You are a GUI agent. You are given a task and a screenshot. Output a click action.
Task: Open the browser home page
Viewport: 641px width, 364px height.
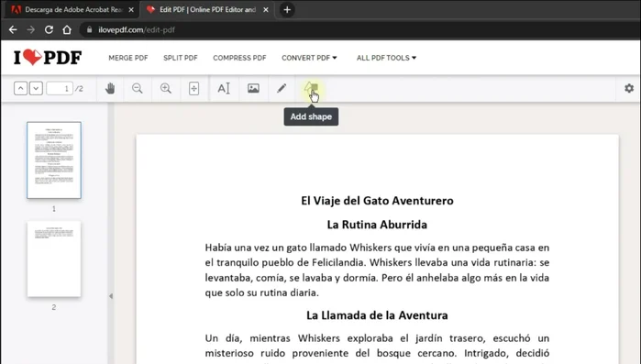pyautogui.click(x=67, y=29)
